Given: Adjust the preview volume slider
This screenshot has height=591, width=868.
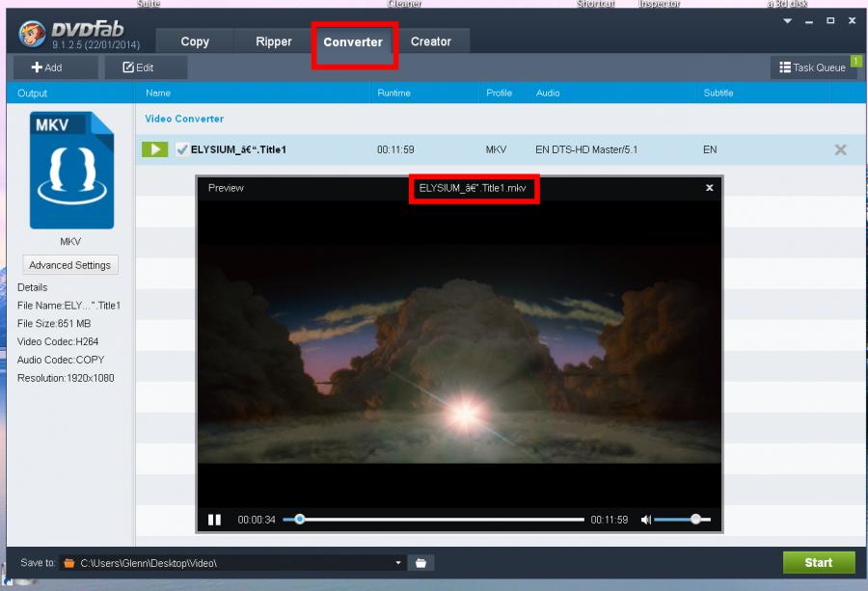Looking at the screenshot, I should pos(683,519).
